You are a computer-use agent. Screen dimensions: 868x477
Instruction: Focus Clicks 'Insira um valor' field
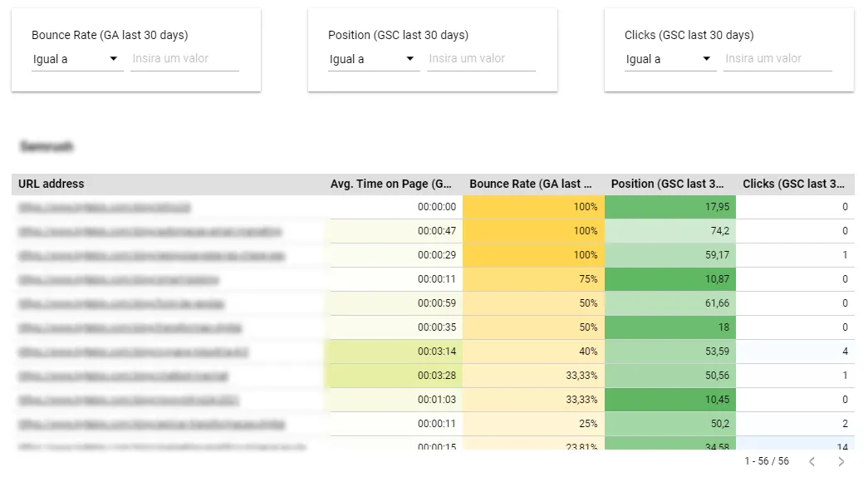click(x=777, y=59)
